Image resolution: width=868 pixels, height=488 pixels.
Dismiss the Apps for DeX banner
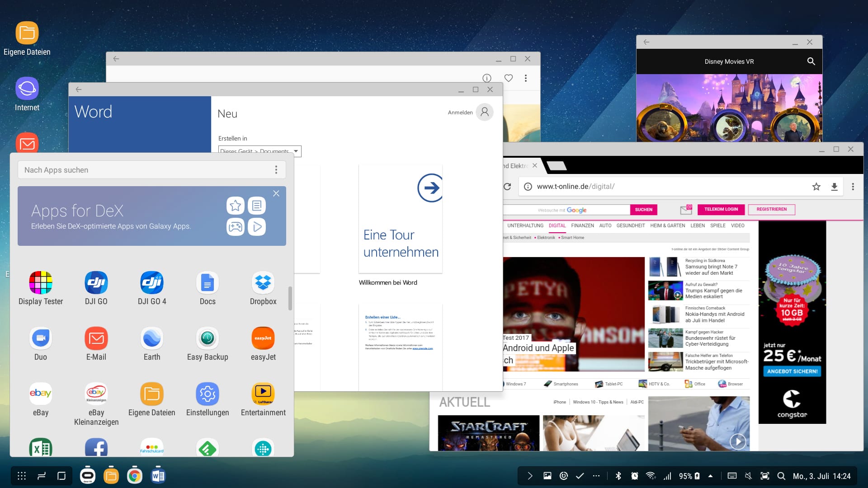[x=276, y=193]
